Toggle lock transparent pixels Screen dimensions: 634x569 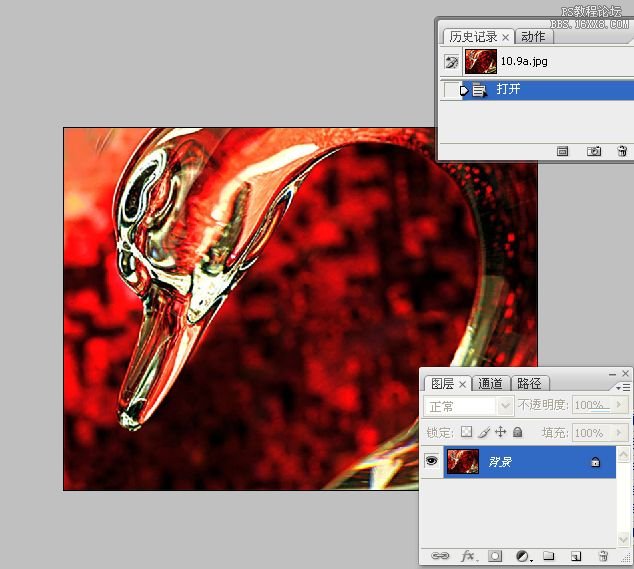(x=466, y=432)
